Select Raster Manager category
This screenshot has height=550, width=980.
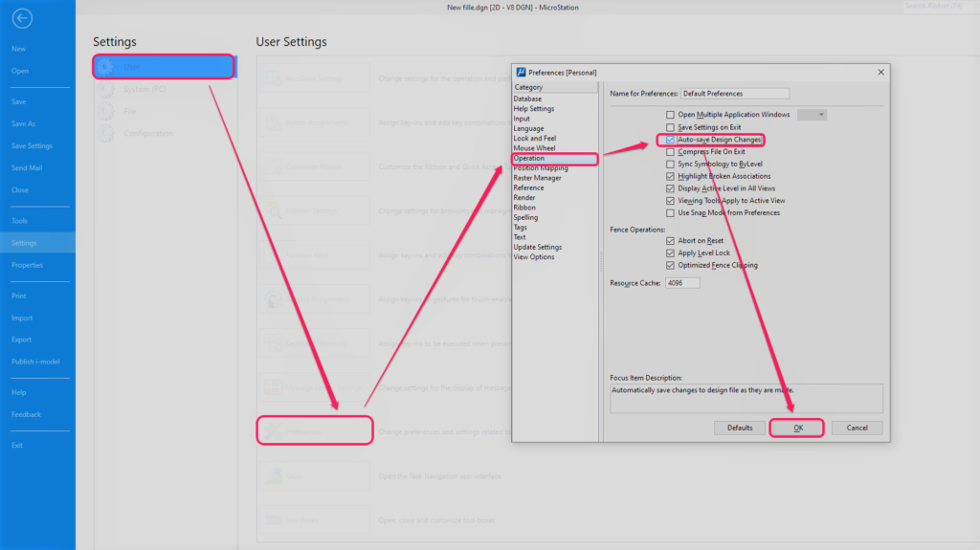click(537, 178)
